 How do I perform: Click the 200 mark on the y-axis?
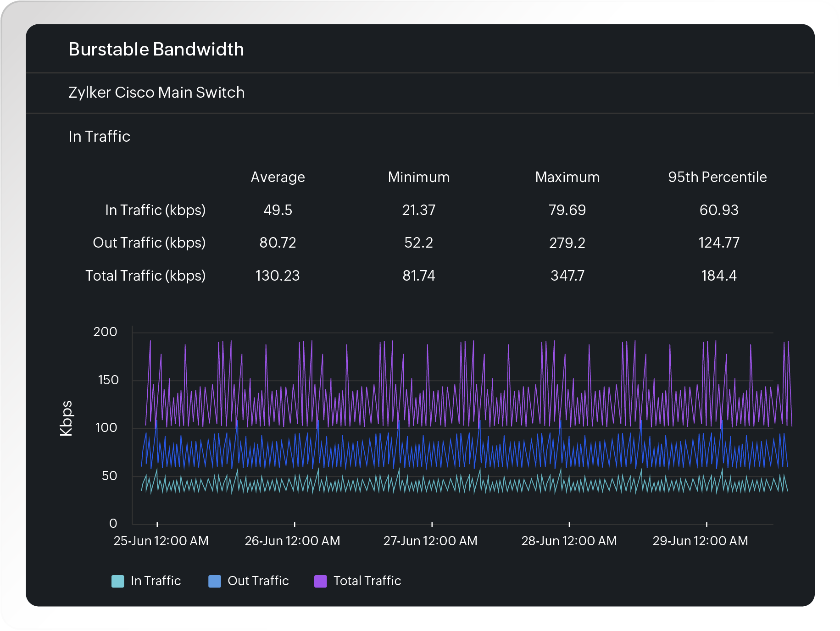(x=106, y=332)
